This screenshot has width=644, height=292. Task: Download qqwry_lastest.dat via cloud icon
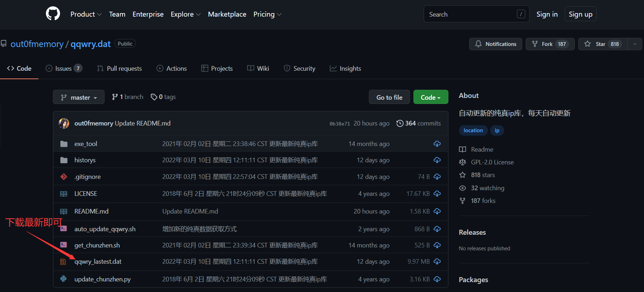click(x=437, y=262)
